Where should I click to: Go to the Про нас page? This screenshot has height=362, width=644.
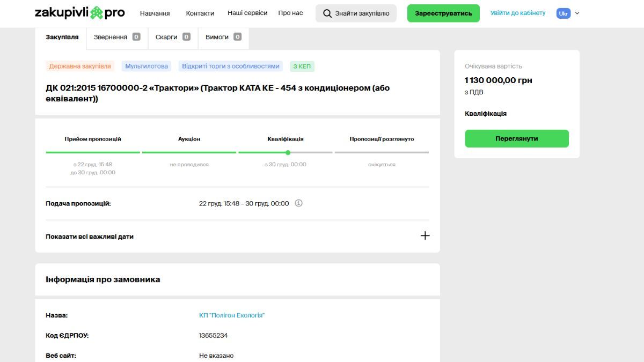(x=290, y=13)
